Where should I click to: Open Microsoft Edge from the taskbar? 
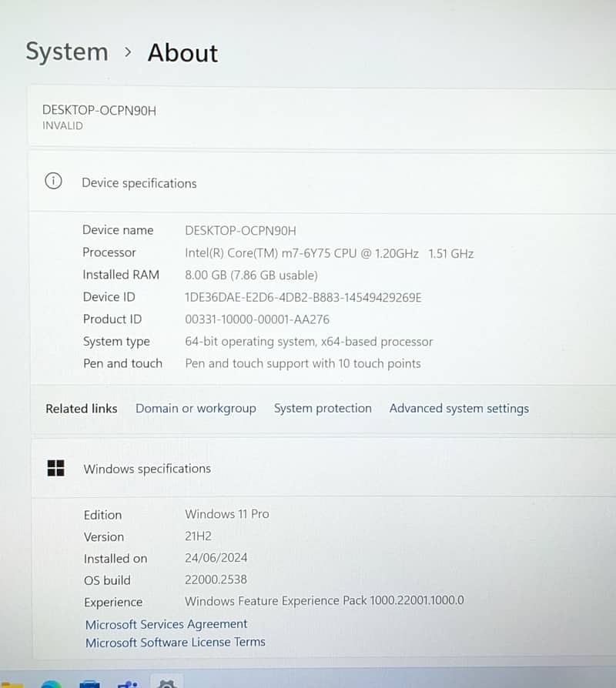click(51, 683)
